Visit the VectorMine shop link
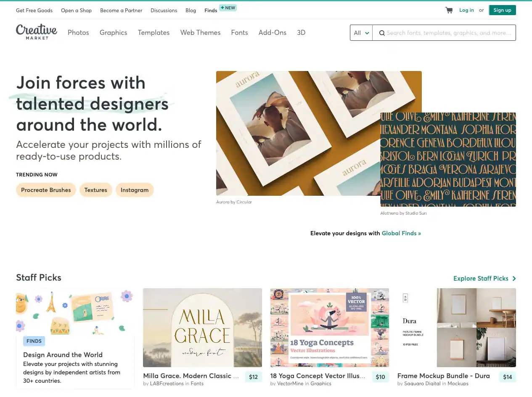Screen dimensions: 532x397 coord(290,384)
